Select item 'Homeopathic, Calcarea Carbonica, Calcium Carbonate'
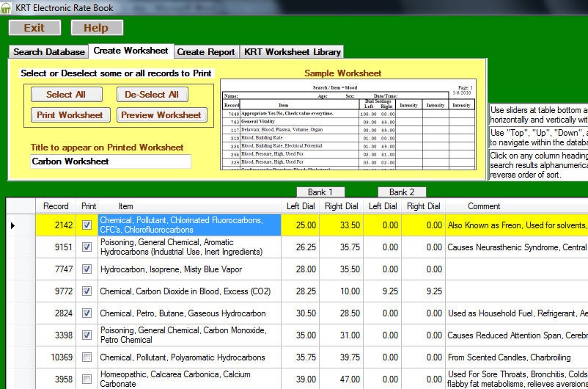This screenshot has height=389, width=588. click(189, 379)
